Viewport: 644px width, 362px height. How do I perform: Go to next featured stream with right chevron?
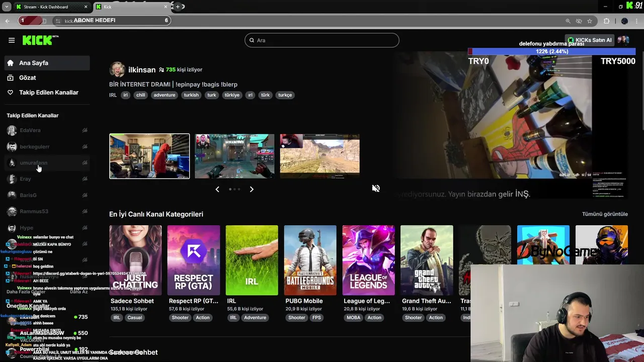(x=252, y=190)
